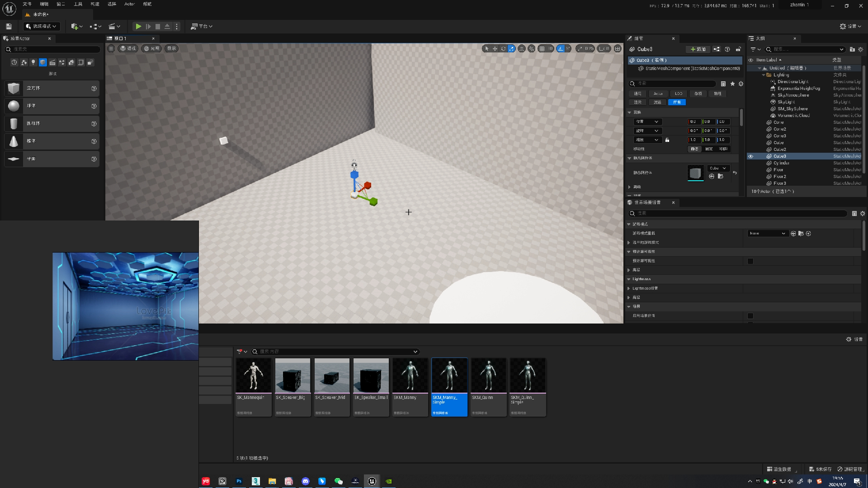Viewport: 868px width, 488px height.
Task: Click the 添加 add component button
Action: click(x=698, y=49)
